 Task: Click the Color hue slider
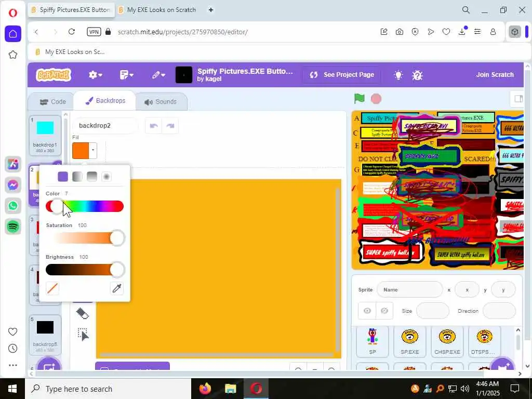[x=85, y=206]
